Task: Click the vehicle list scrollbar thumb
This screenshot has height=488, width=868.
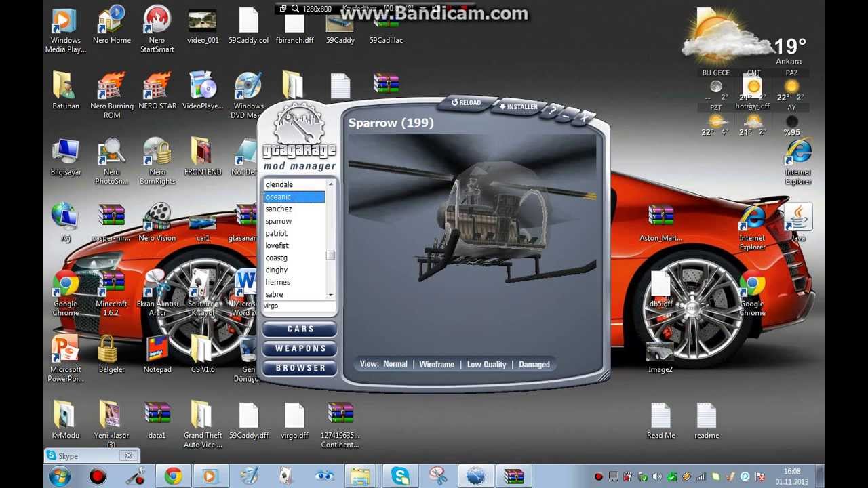Action: 330,256
